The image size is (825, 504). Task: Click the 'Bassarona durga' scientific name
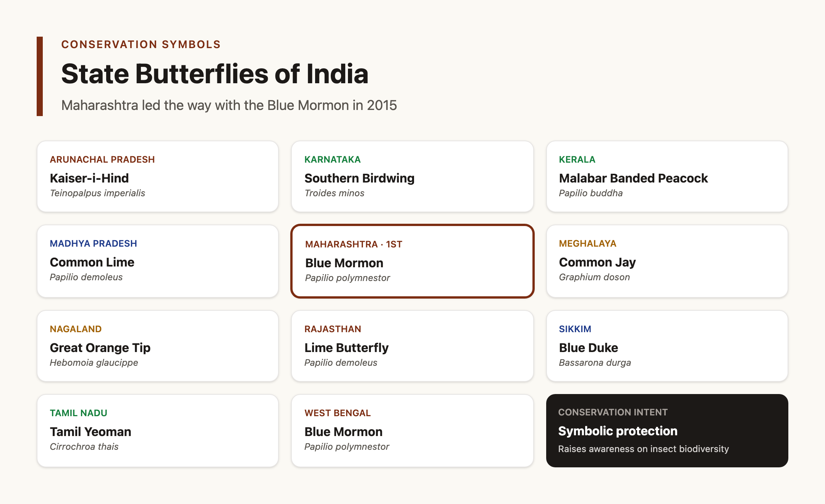[595, 363]
